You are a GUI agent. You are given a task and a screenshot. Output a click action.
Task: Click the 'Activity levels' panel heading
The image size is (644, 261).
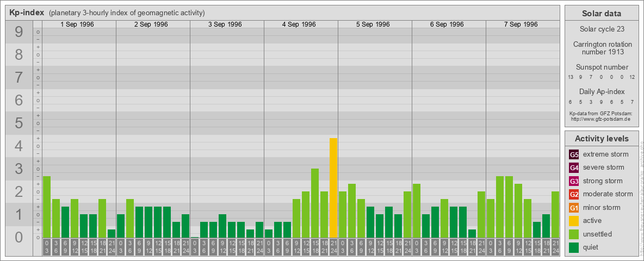click(x=602, y=139)
